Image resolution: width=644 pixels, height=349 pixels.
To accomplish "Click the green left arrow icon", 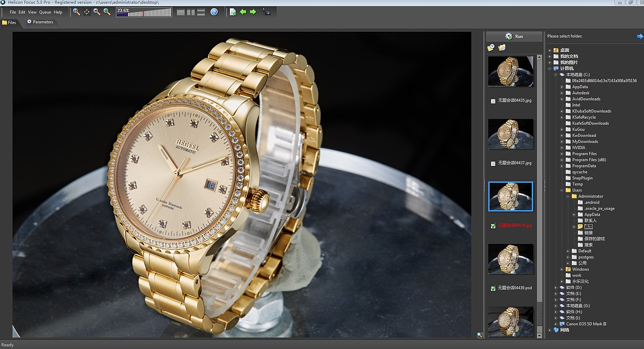I will [x=243, y=12].
